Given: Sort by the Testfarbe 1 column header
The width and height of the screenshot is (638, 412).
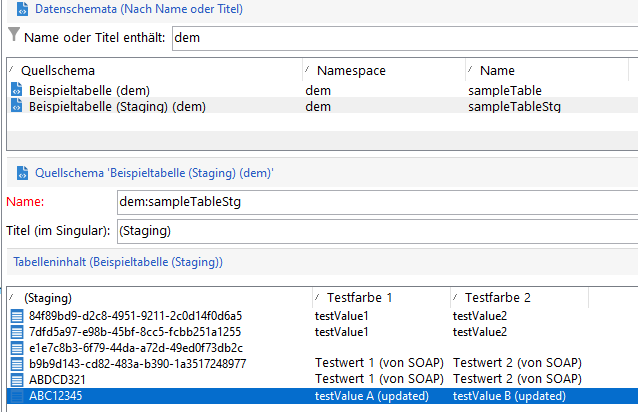Looking at the screenshot, I should pos(361,298).
